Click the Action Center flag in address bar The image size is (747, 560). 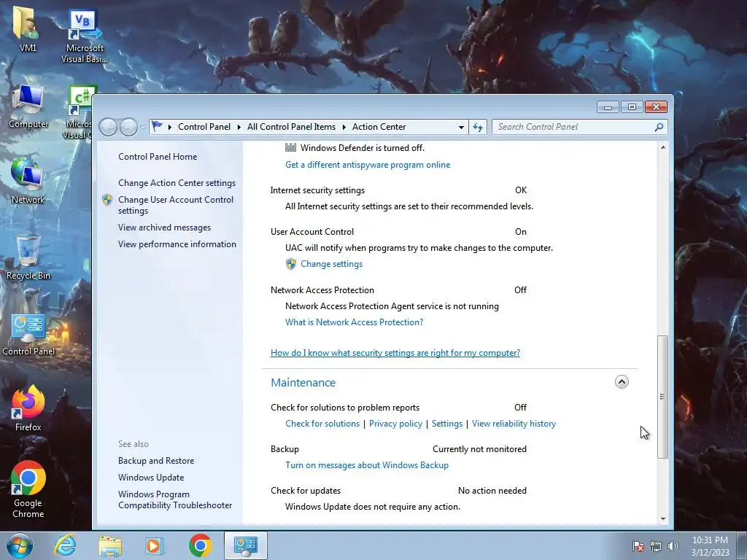point(157,127)
